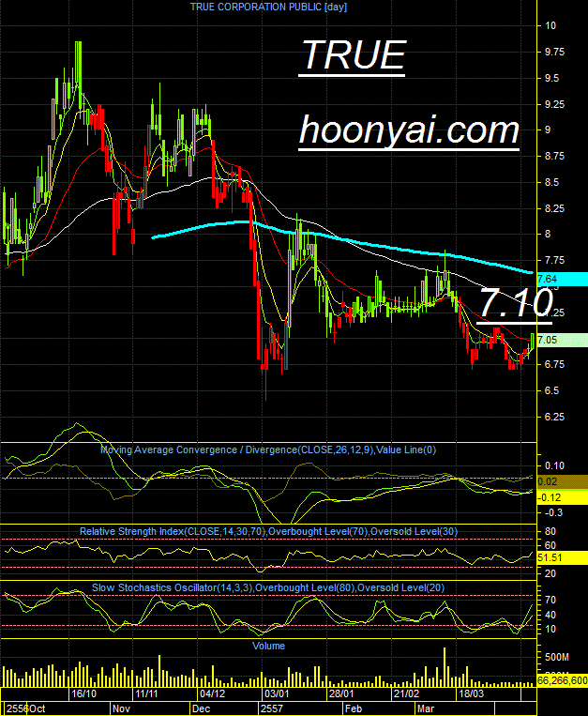Screen dimensions: 588x716
Task: Click the 10 price axis label
Action: coord(550,26)
